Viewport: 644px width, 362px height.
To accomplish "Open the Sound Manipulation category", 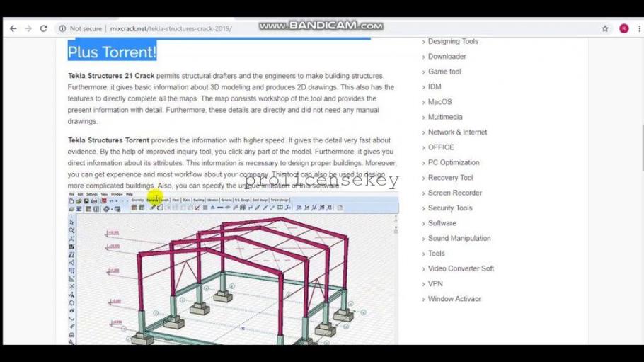I will (459, 238).
